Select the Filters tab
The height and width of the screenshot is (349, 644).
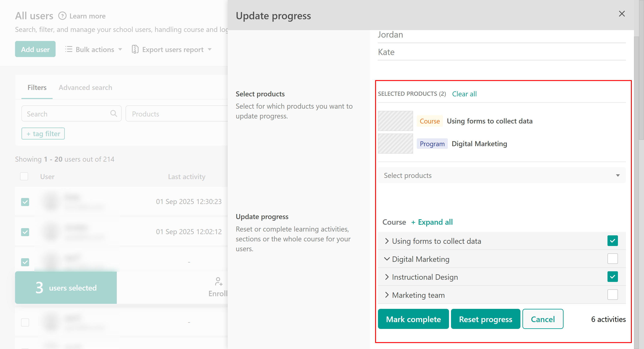(x=37, y=88)
